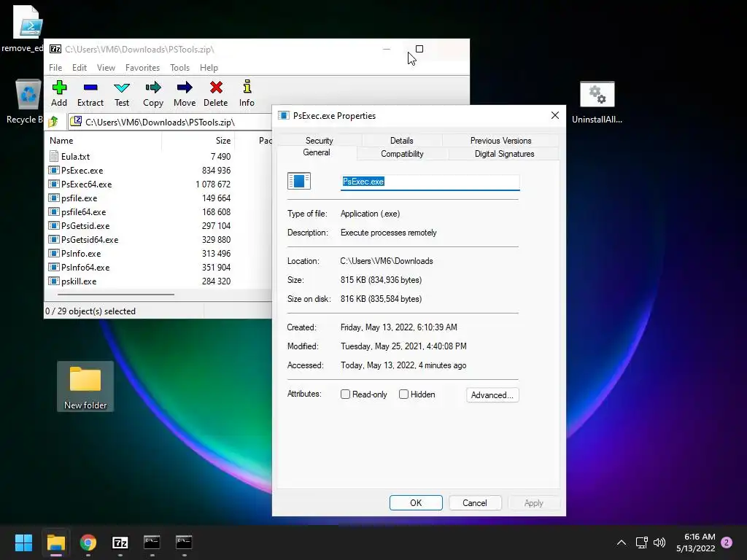Open the Windows Start menu

point(23,542)
